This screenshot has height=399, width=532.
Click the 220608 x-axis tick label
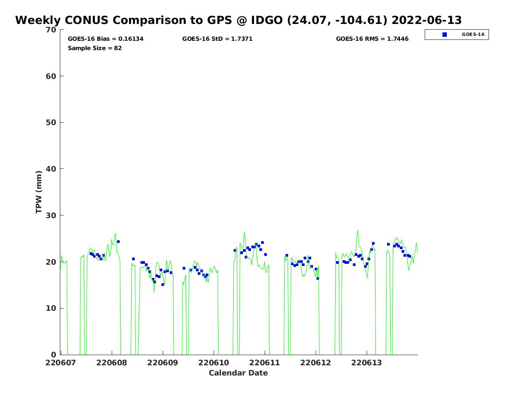[x=112, y=363]
